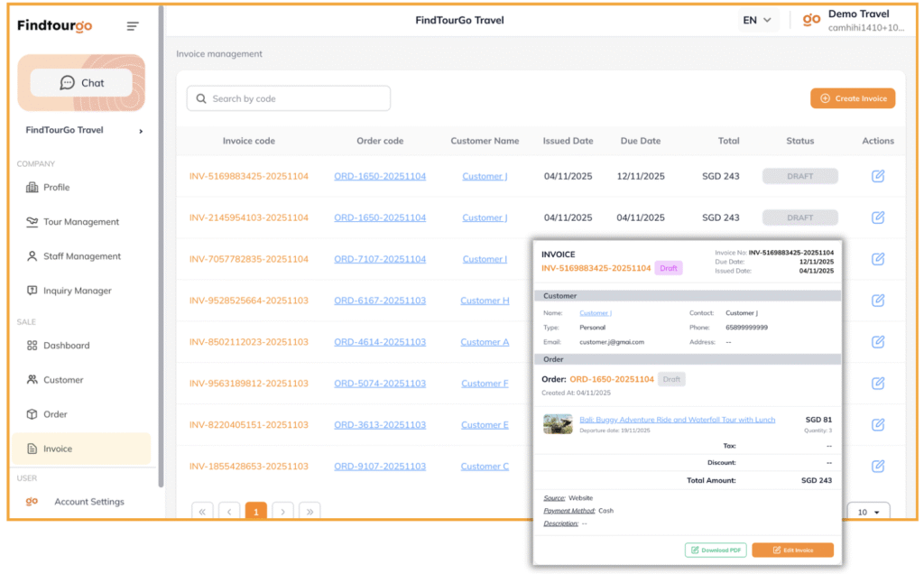Download the invoice as PDF

pos(716,550)
